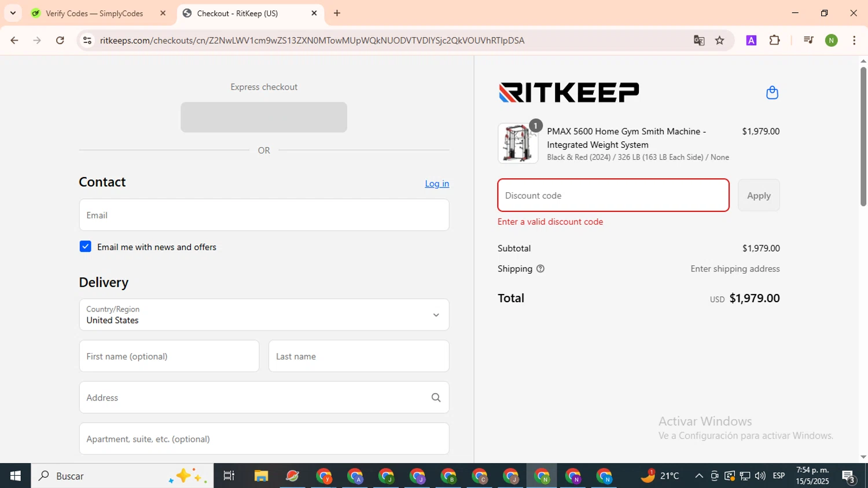Reload the checkout page
The height and width of the screenshot is (488, 868).
tap(60, 40)
